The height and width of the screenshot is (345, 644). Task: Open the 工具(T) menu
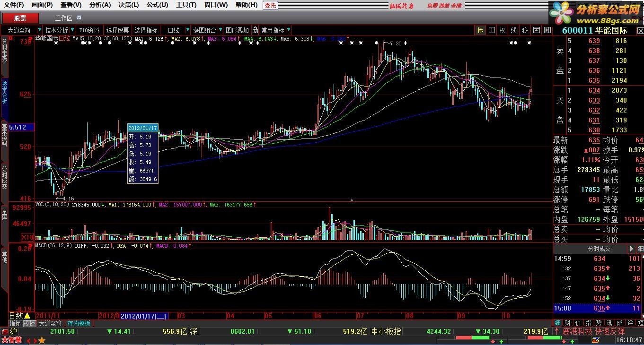tap(186, 5)
